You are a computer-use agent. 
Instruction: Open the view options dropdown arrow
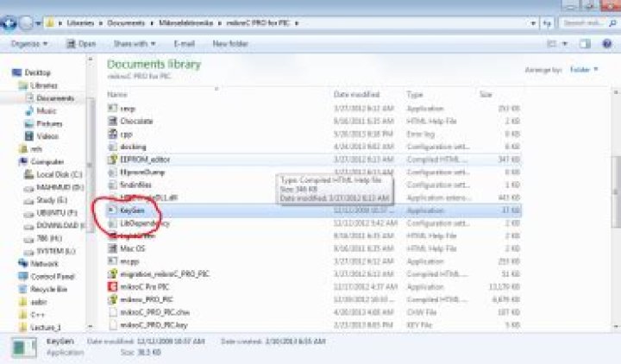pos(565,44)
